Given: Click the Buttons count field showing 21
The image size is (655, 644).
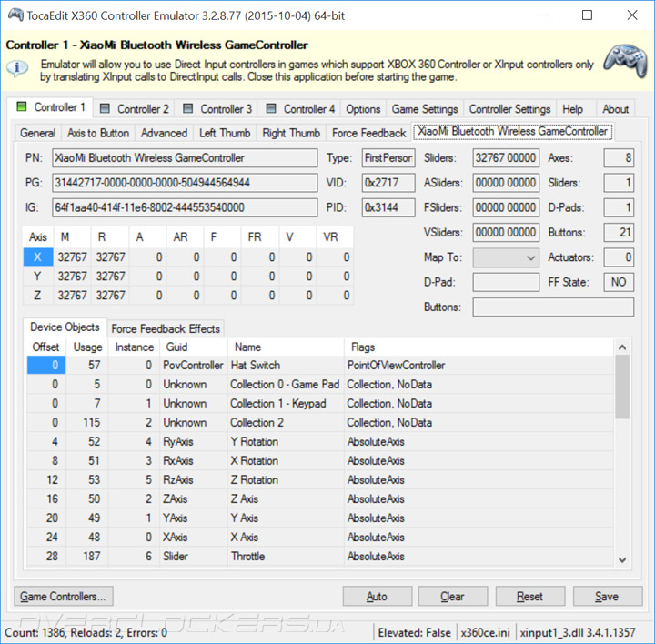Looking at the screenshot, I should tap(619, 232).
